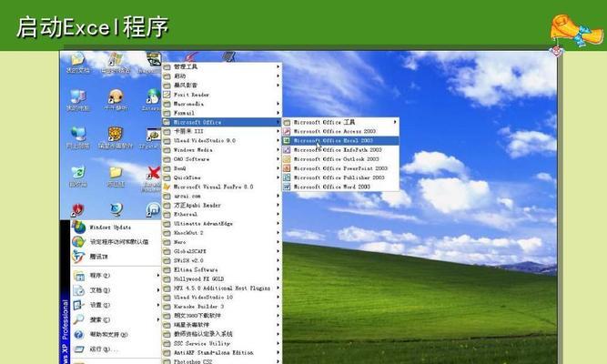Launch Microsoft Office Excel 2003 from the submenu

[340, 140]
